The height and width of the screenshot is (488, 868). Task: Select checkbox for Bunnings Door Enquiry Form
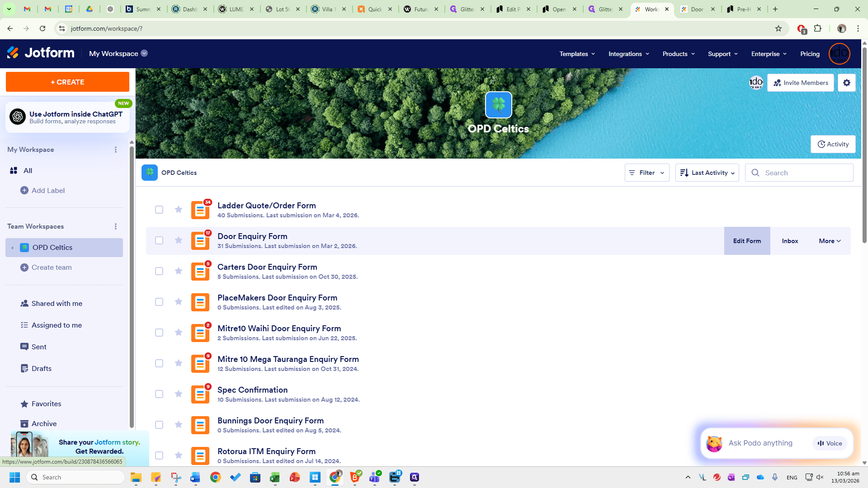click(159, 425)
